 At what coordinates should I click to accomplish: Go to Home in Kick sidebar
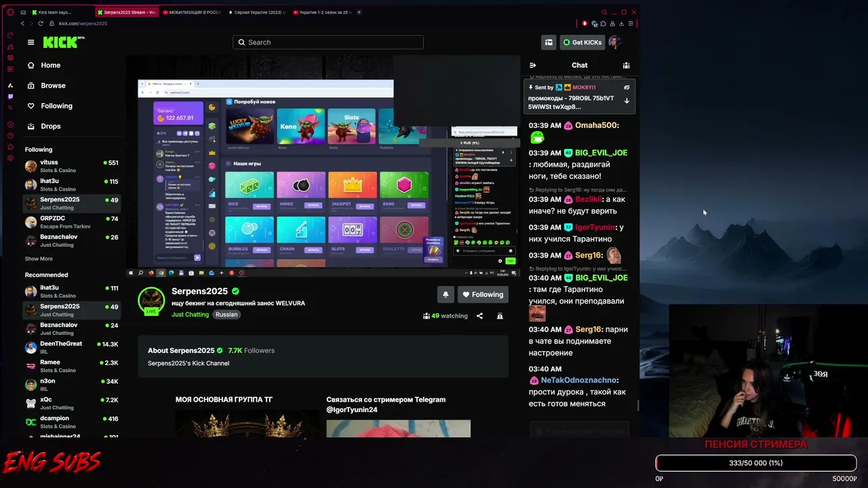pos(44,65)
